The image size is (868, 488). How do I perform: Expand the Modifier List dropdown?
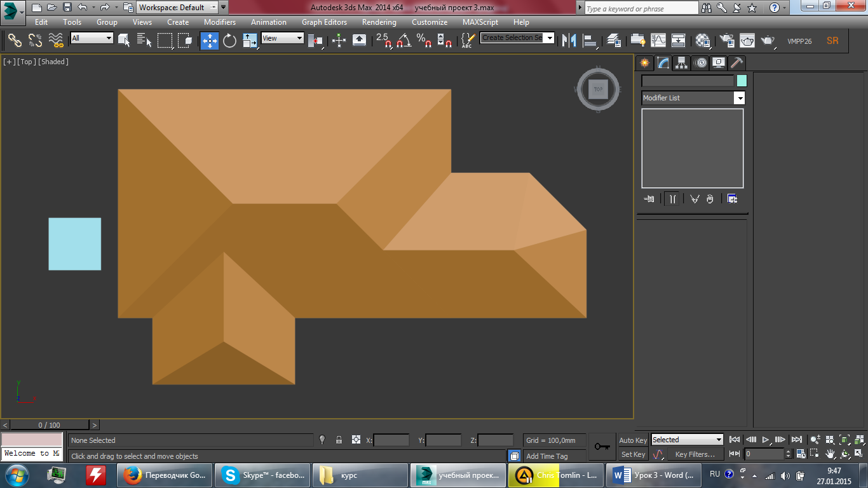pyautogui.click(x=693, y=98)
